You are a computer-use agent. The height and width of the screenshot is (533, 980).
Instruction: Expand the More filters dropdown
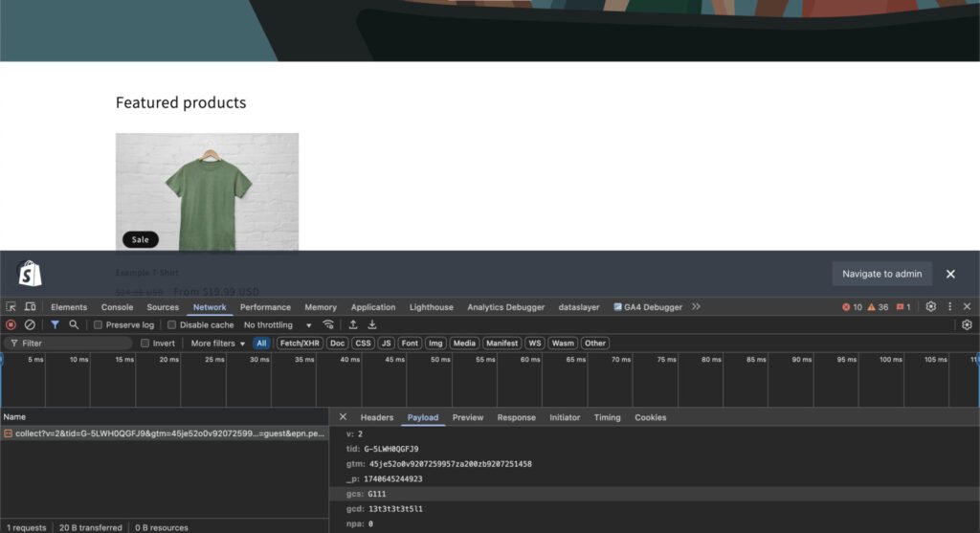coord(218,344)
